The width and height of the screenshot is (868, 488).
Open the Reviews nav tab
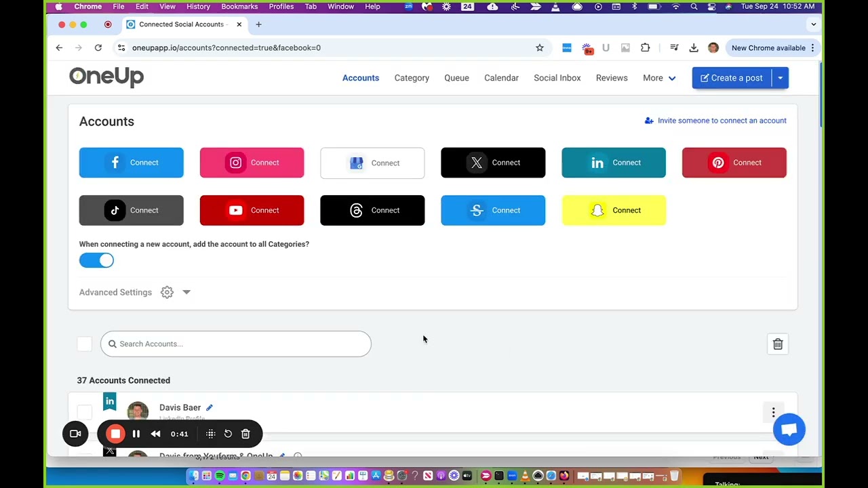tap(612, 78)
